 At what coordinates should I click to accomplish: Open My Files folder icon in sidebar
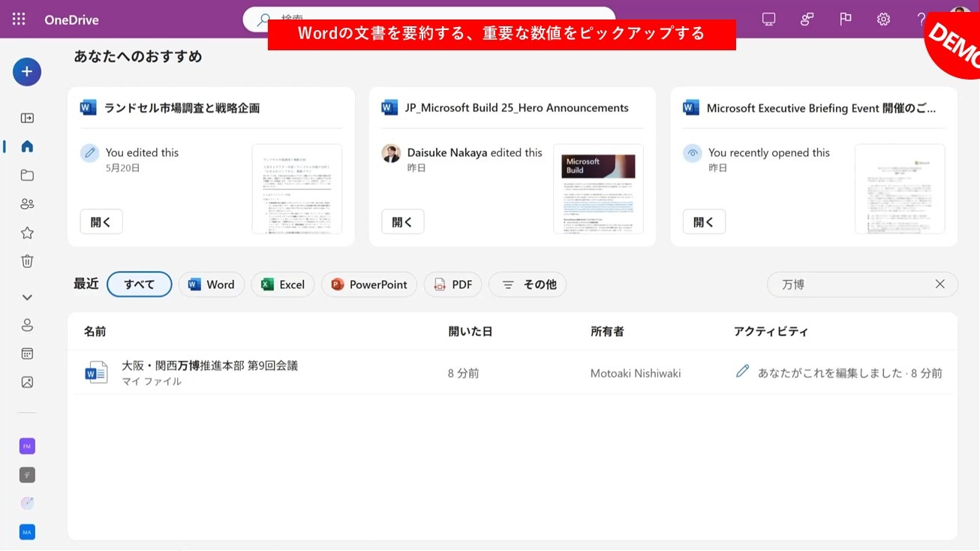click(x=27, y=175)
